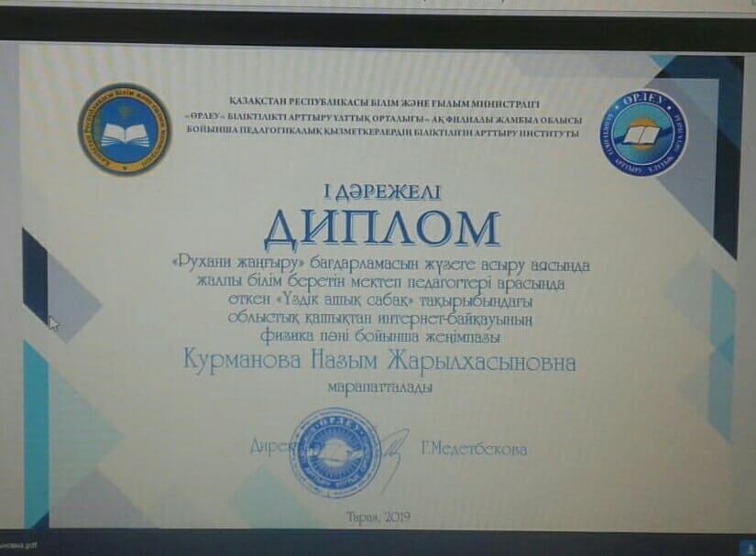756x556 pixels.
Task: Click the 'жалпы білім беретін мектеп' line
Action: [x=381, y=283]
